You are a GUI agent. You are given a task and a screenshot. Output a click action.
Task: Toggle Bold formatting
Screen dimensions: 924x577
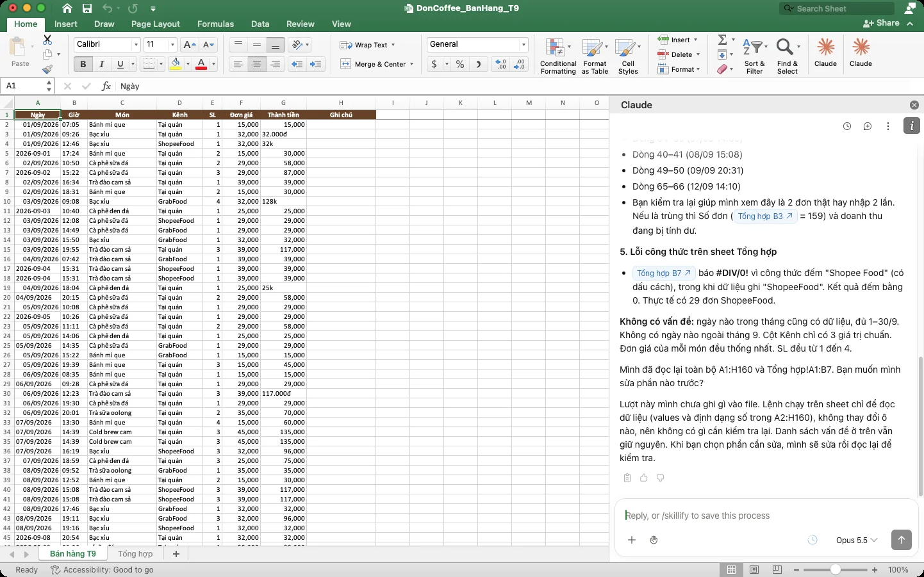(x=83, y=64)
